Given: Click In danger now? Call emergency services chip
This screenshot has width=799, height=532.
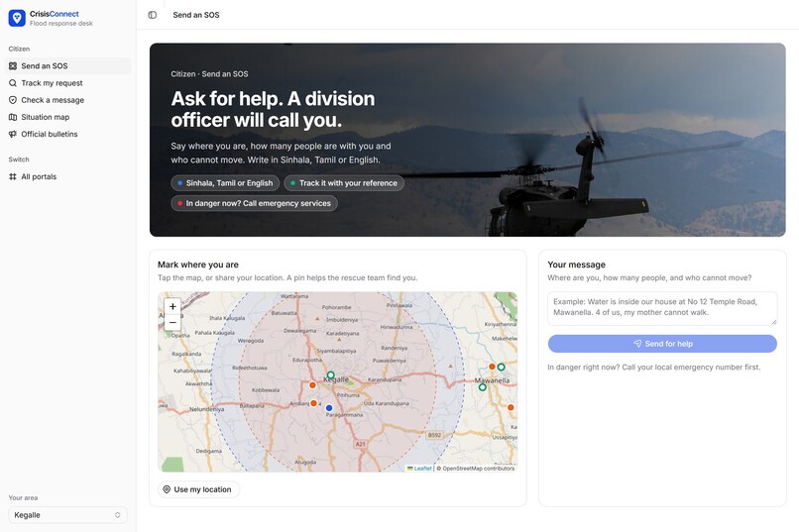Looking at the screenshot, I should click(255, 203).
